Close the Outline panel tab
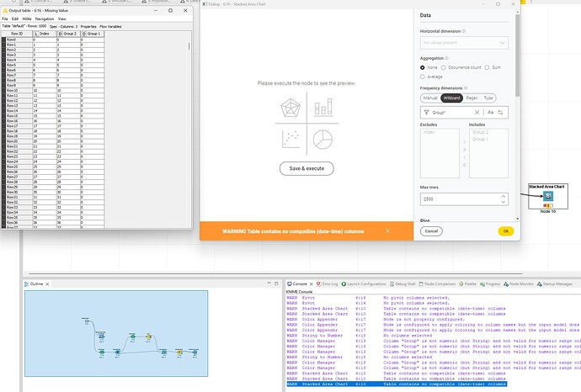Image resolution: width=581 pixels, height=392 pixels. pyautogui.click(x=47, y=284)
